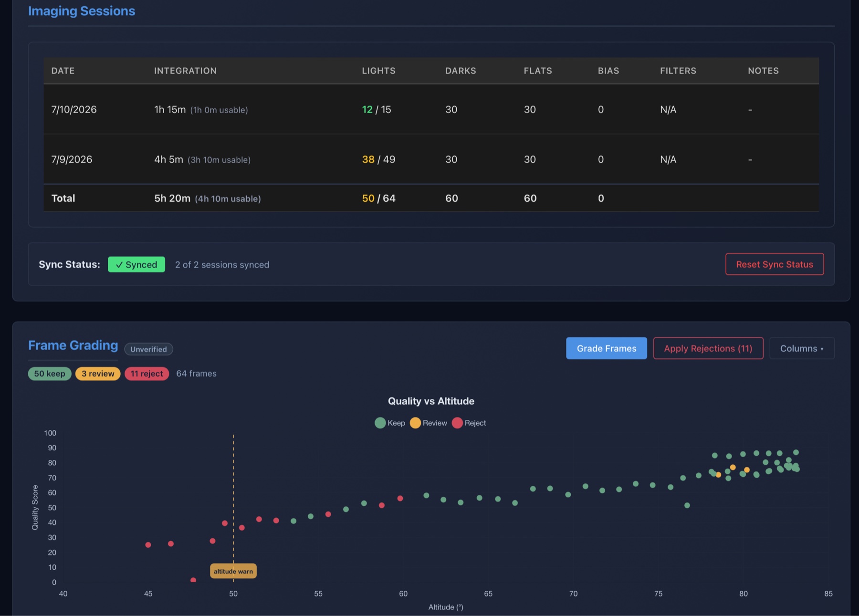859x616 pixels.
Task: Toggle the Review legend series
Action: (x=428, y=423)
